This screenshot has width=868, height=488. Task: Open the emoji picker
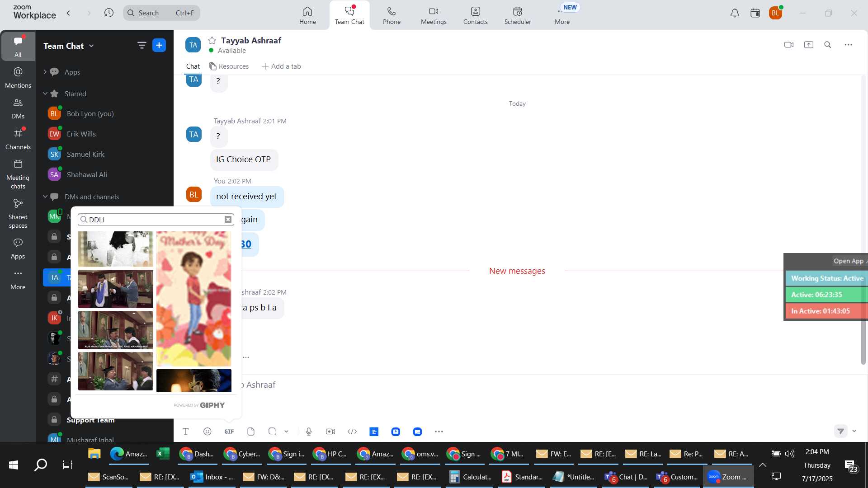tap(208, 432)
